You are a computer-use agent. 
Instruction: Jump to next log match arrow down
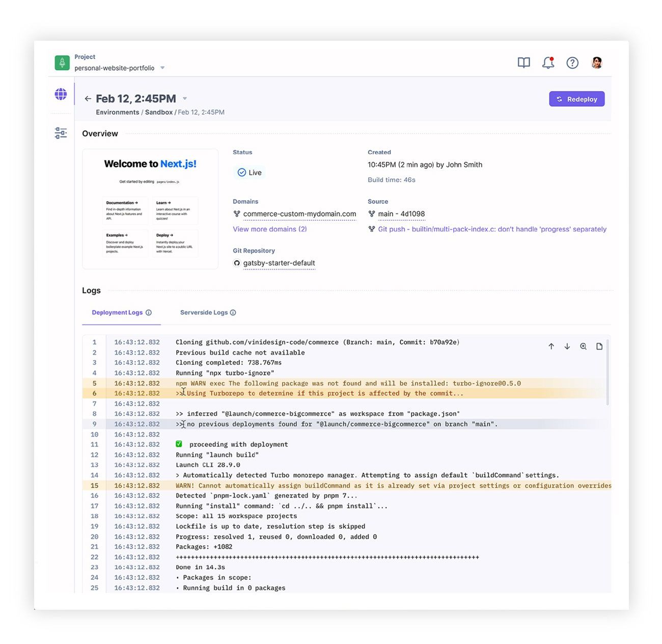click(x=567, y=346)
